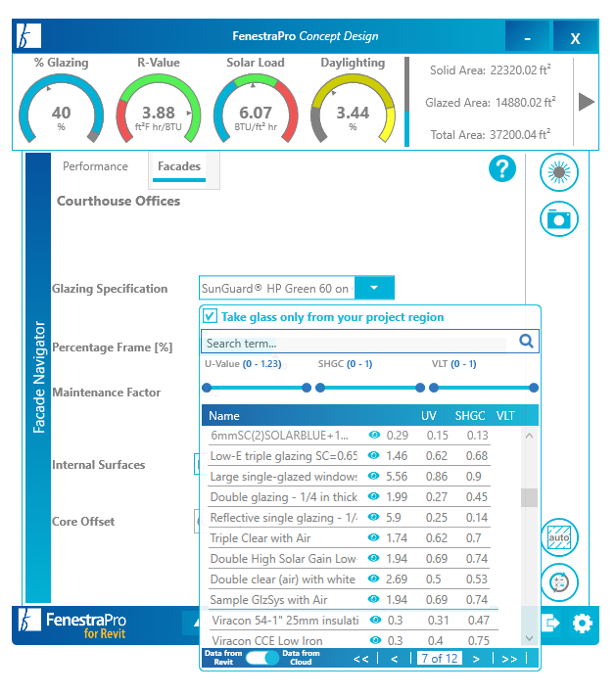Switch to the Performance tab
The width and height of the screenshot is (616, 694).
tap(95, 166)
